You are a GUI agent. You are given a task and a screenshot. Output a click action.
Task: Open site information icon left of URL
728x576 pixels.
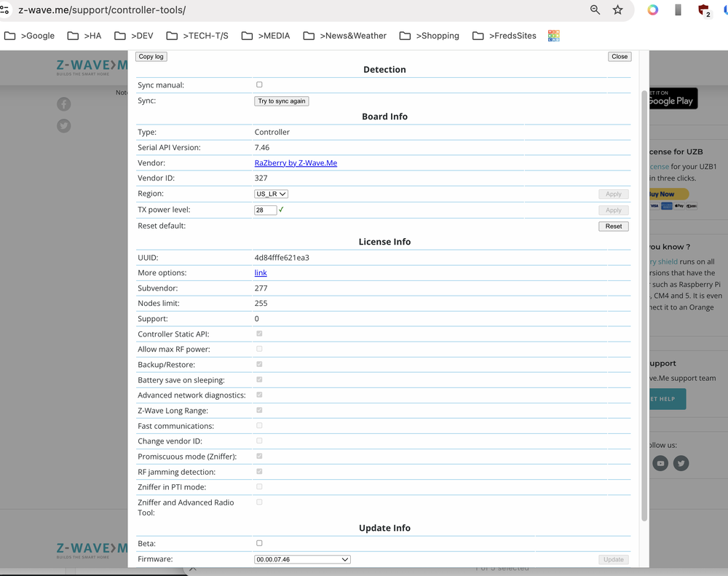pos(4,9)
